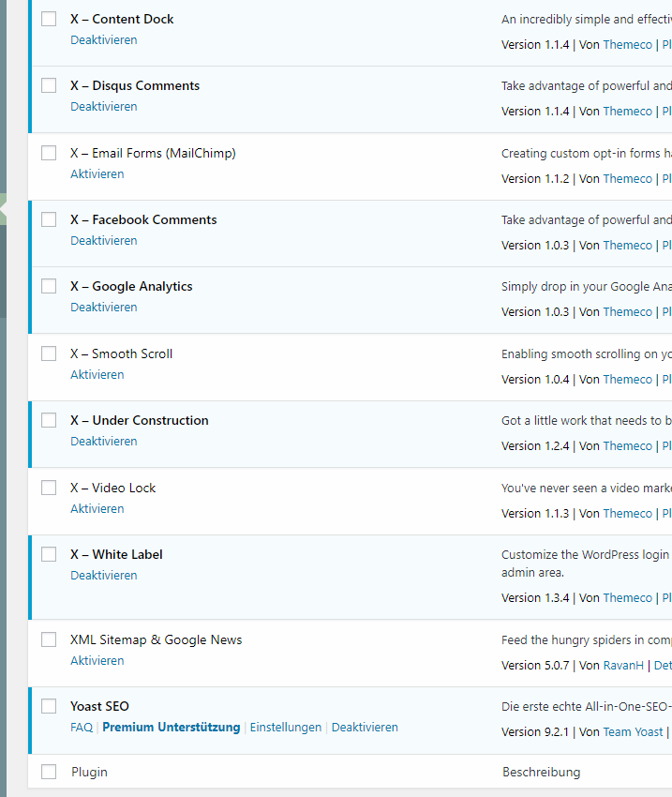
Task: Deactivate the X – Under Construction plugin
Action: (103, 442)
